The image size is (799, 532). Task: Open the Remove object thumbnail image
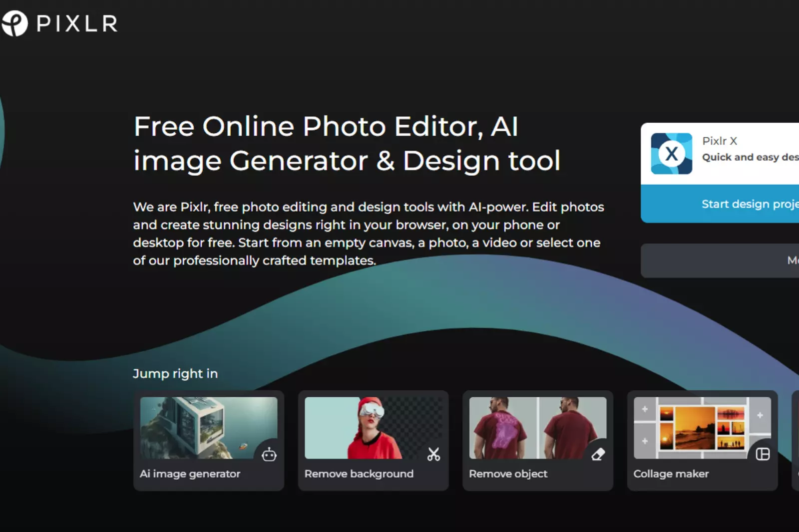tap(538, 428)
